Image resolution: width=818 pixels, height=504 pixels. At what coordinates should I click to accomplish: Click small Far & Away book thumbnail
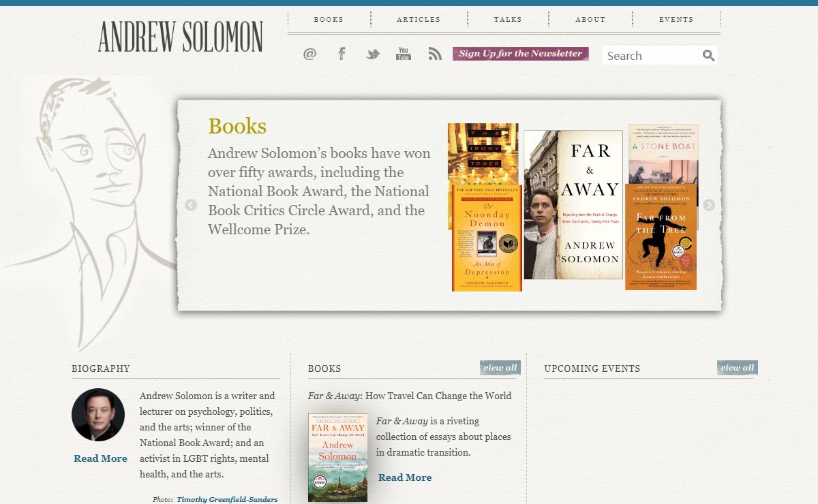[337, 458]
